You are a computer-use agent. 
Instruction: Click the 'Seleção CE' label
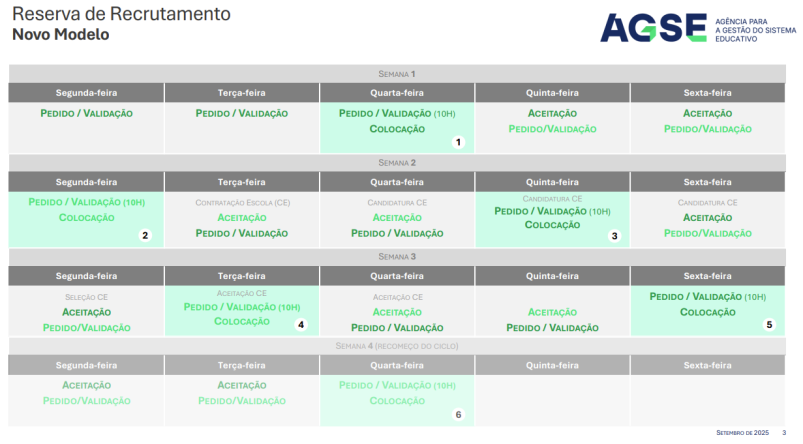87,297
